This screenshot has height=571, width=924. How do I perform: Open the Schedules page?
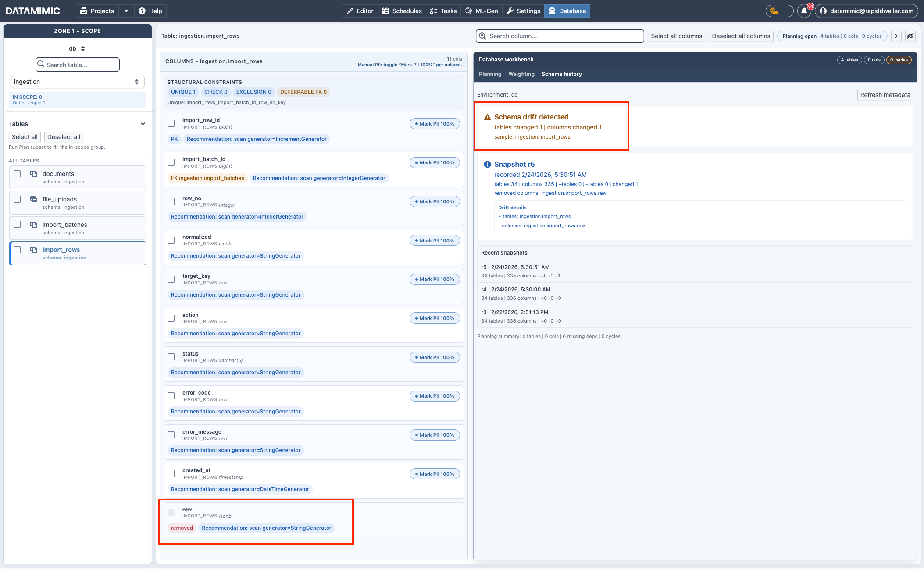401,11
